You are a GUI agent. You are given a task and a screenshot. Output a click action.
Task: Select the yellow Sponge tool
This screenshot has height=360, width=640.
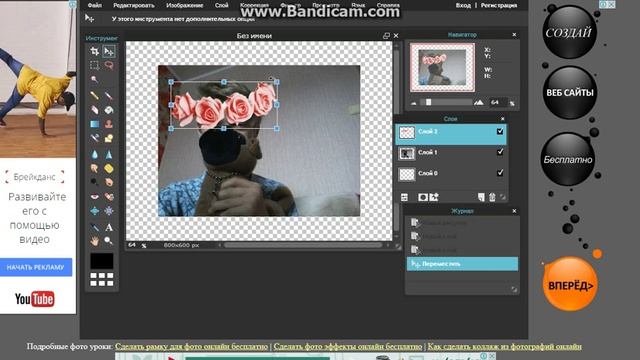(x=109, y=168)
